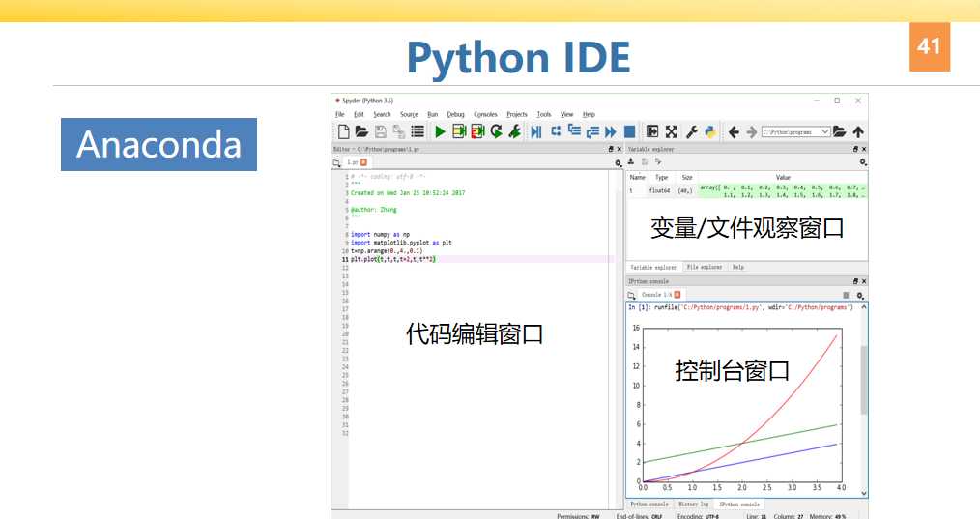Screen dimensions: 980x519
Task: Switch to the History log tab
Action: click(x=693, y=505)
